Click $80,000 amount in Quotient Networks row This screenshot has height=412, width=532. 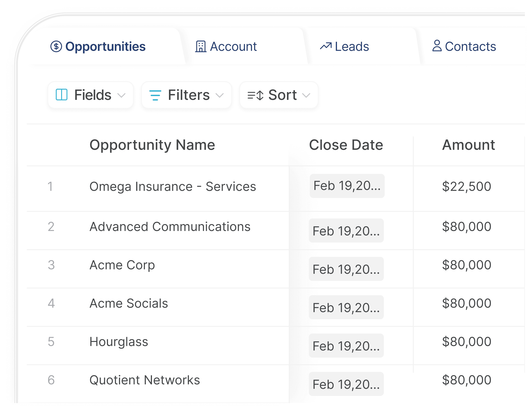tap(466, 380)
